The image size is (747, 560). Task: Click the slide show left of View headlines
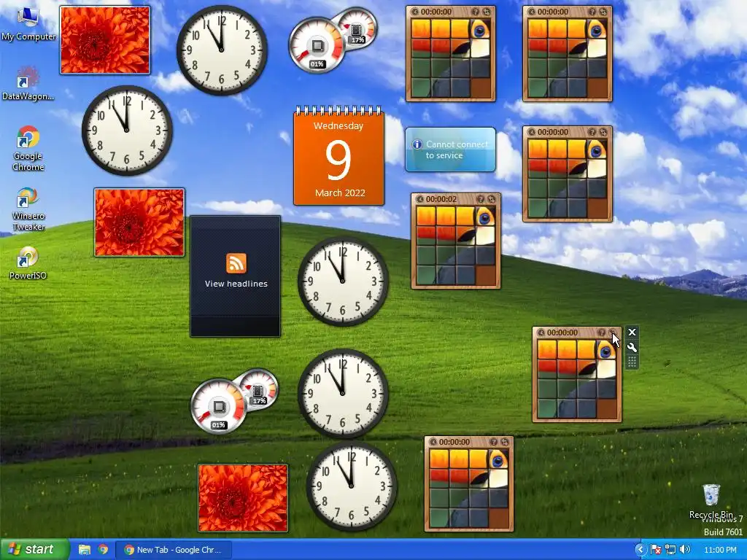[x=139, y=222]
